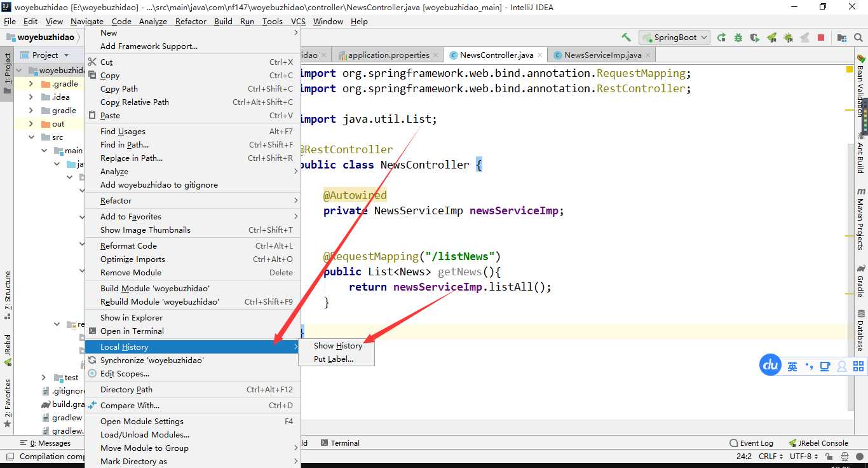Viewport: 868px width, 468px height.
Task: Open the Event Log
Action: (x=751, y=443)
